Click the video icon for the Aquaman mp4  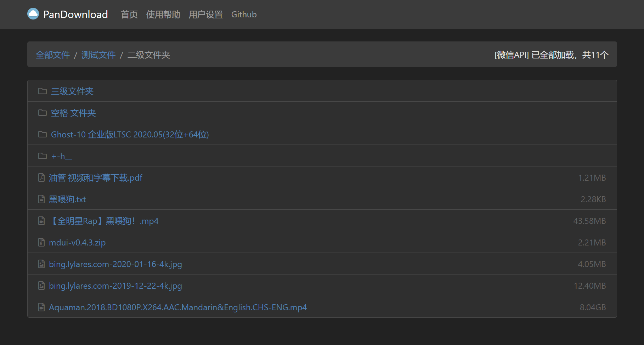pyautogui.click(x=41, y=307)
